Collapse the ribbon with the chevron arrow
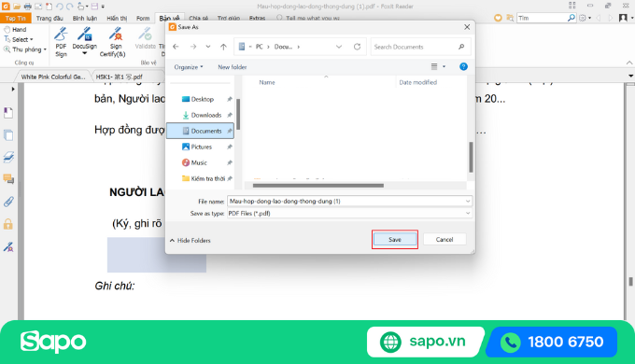The height and width of the screenshot is (364, 635). (x=628, y=63)
